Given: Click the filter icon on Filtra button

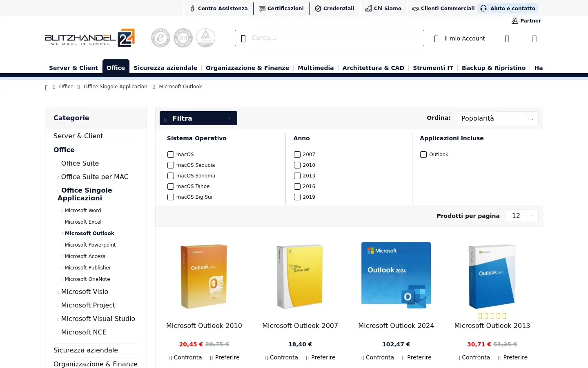Looking at the screenshot, I should coord(166,119).
